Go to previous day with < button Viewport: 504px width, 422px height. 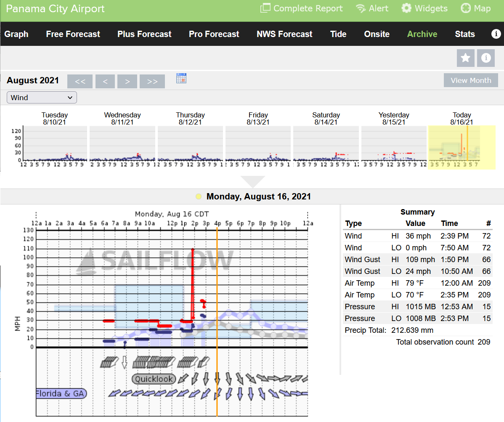click(x=105, y=81)
